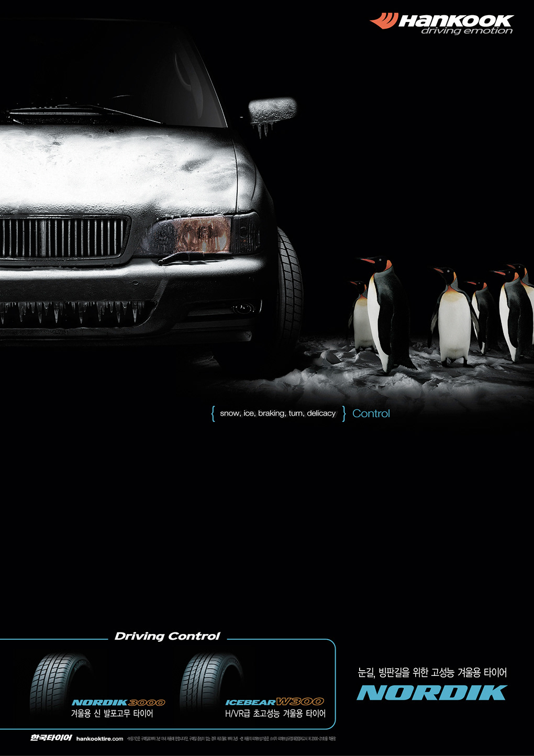
Task: Click the Korean 한국타이어 logo at bottom
Action: (x=51, y=738)
